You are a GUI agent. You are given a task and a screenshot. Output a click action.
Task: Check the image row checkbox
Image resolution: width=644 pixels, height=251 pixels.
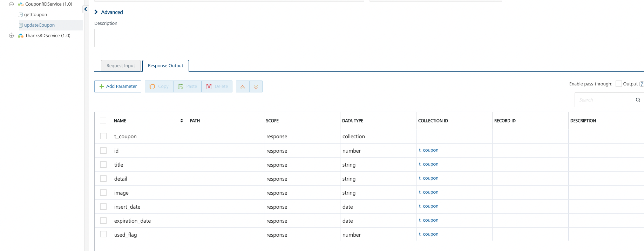click(103, 193)
